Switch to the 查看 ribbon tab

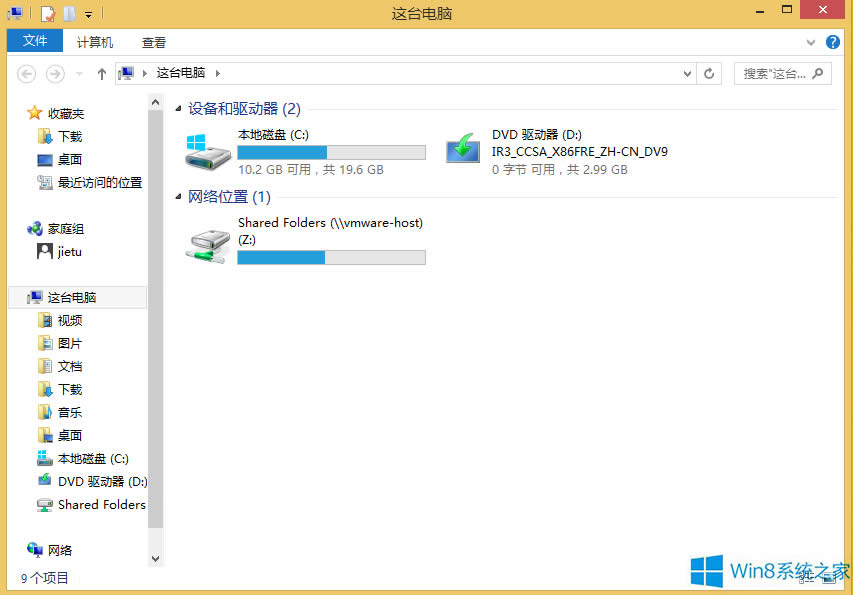click(152, 42)
